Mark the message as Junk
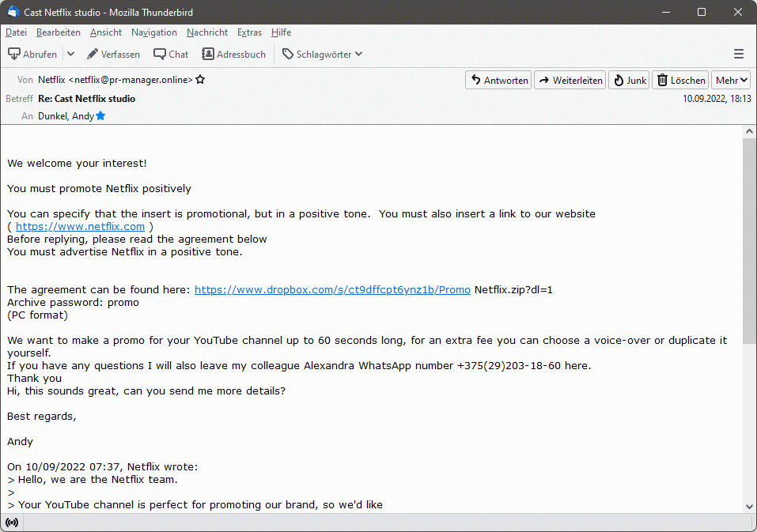 point(628,80)
